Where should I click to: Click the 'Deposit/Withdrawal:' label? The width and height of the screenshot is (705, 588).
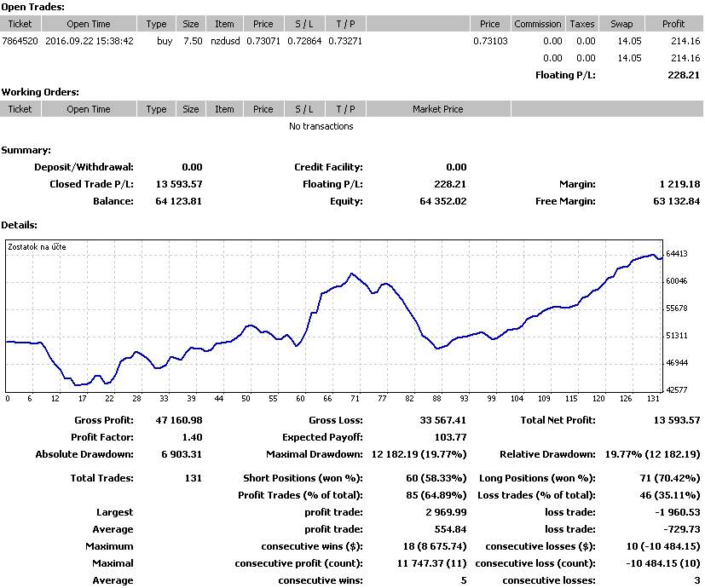click(84, 167)
